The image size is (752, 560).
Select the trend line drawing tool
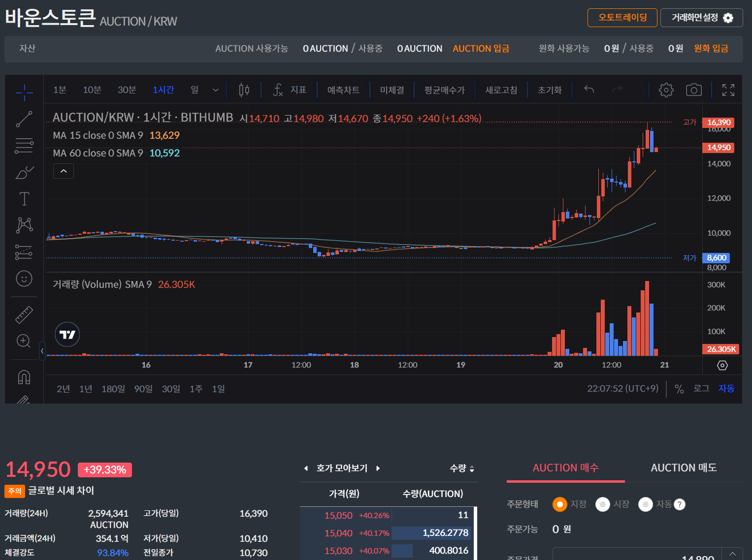coord(24,119)
